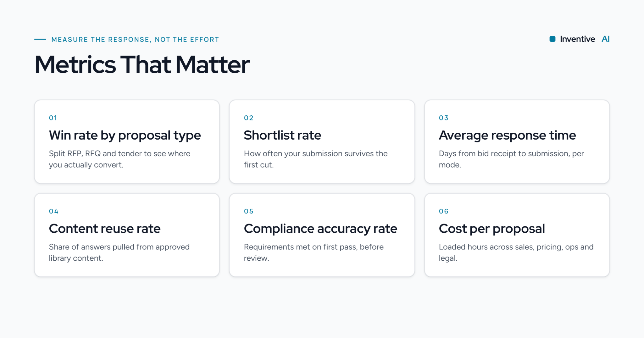Click the 06 number label
Image resolution: width=644 pixels, height=338 pixels.
(x=443, y=211)
